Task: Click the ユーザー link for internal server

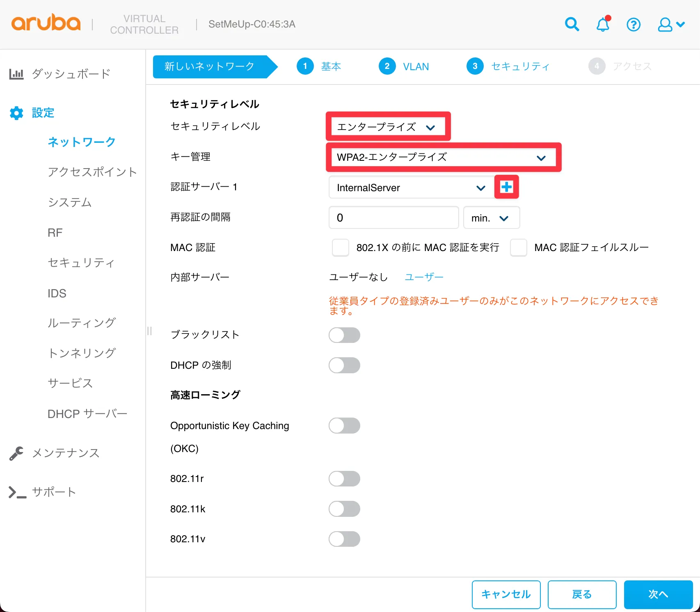Action: (x=424, y=277)
